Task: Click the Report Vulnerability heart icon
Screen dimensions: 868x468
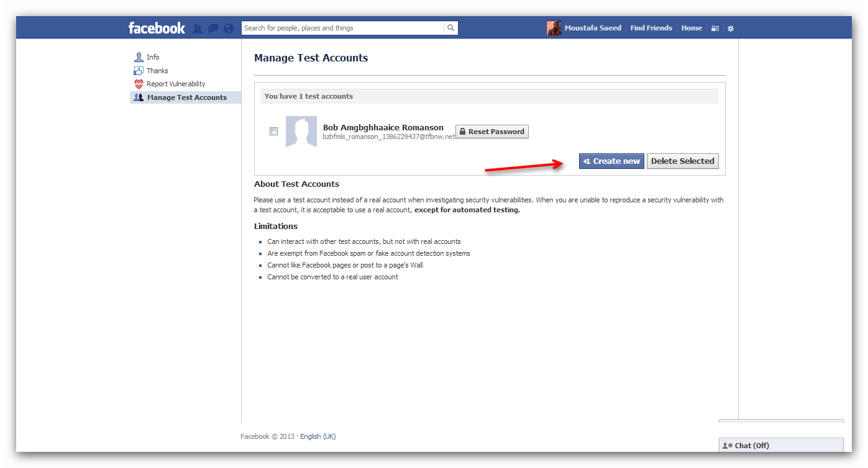Action: click(x=139, y=84)
